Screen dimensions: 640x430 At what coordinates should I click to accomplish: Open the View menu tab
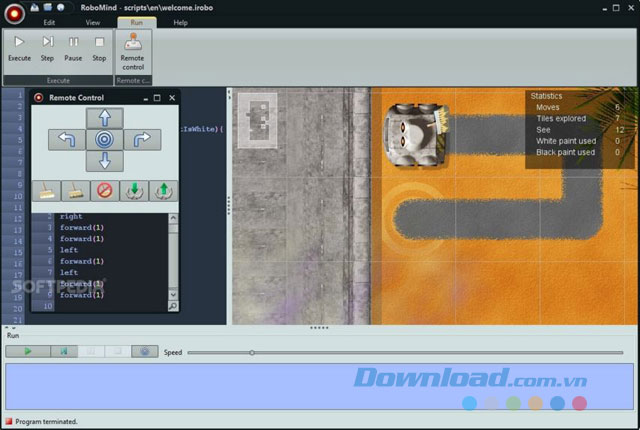92,21
